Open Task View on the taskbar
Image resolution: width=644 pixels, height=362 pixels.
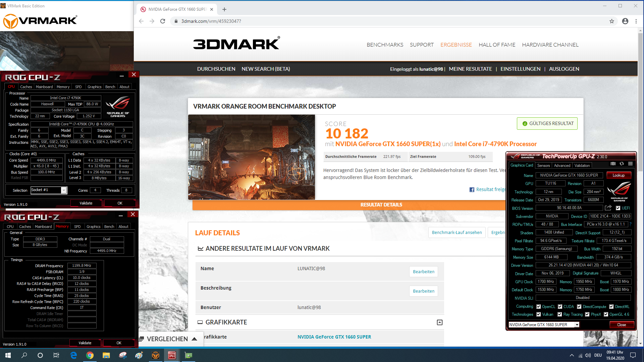pos(56,355)
